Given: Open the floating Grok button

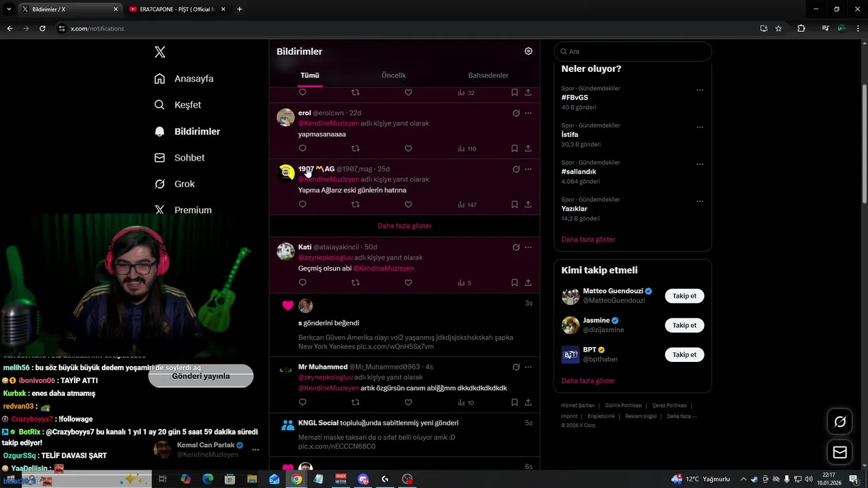Looking at the screenshot, I should point(840,422).
